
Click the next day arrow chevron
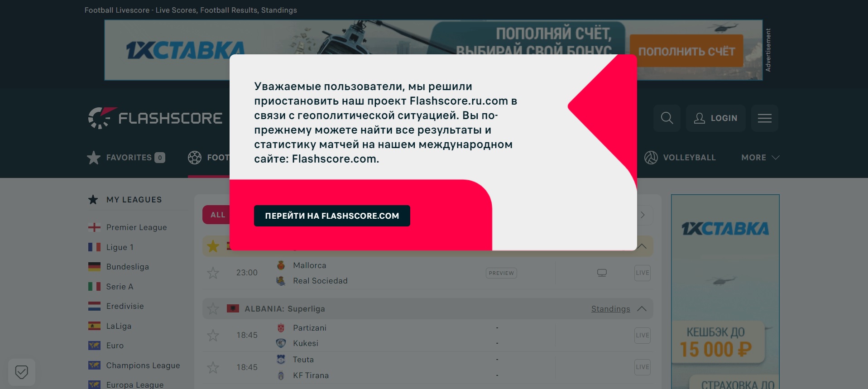coord(643,215)
